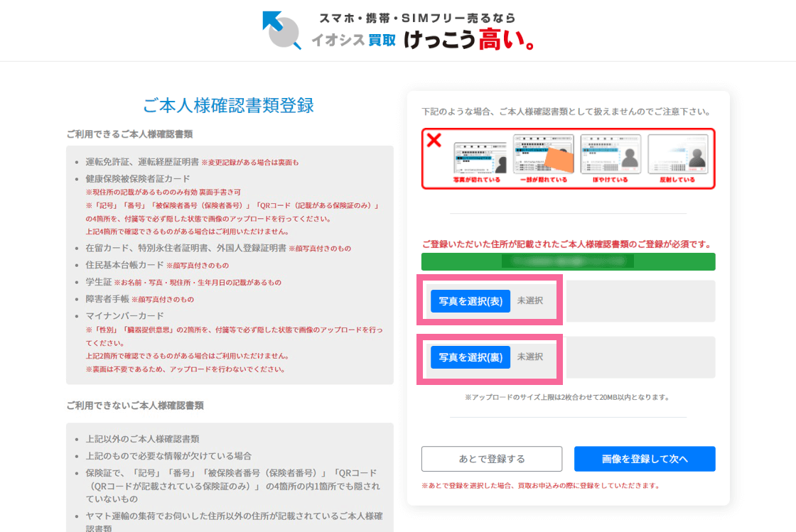The width and height of the screenshot is (796, 532).
Task: Click the ご本人様確認書類登録 page heading
Action: [229, 105]
